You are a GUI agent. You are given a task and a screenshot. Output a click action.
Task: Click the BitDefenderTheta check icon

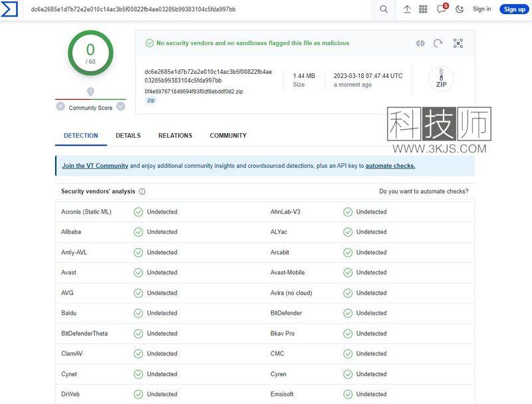pos(138,333)
